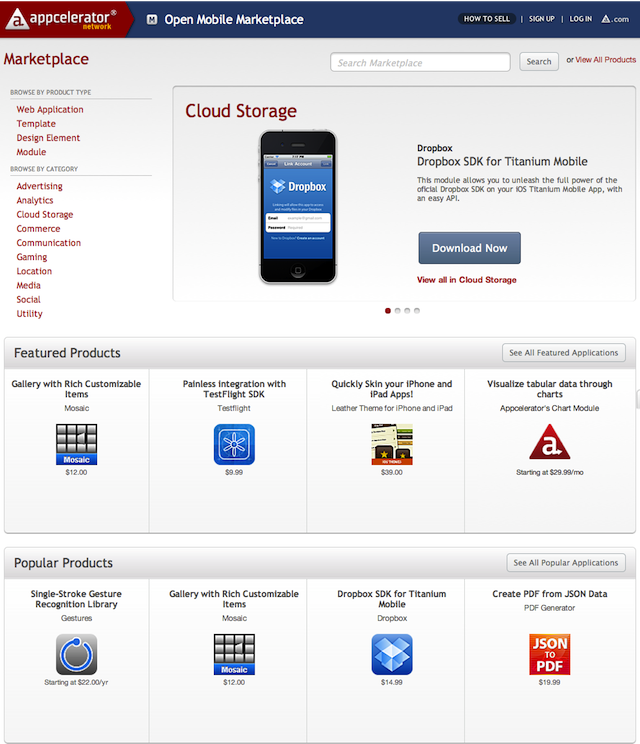Image resolution: width=640 pixels, height=744 pixels.
Task: Open the Sign Up page
Action: [541, 19]
